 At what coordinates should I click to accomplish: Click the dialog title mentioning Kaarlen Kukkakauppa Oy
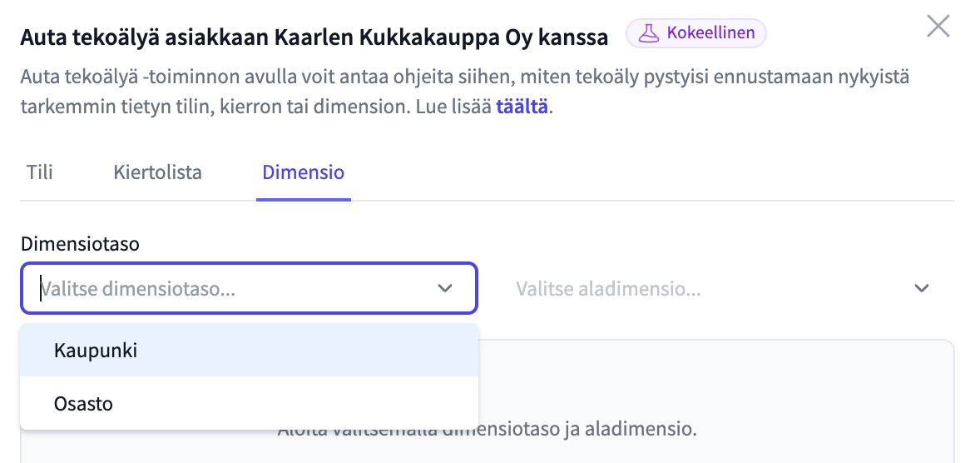(x=314, y=37)
